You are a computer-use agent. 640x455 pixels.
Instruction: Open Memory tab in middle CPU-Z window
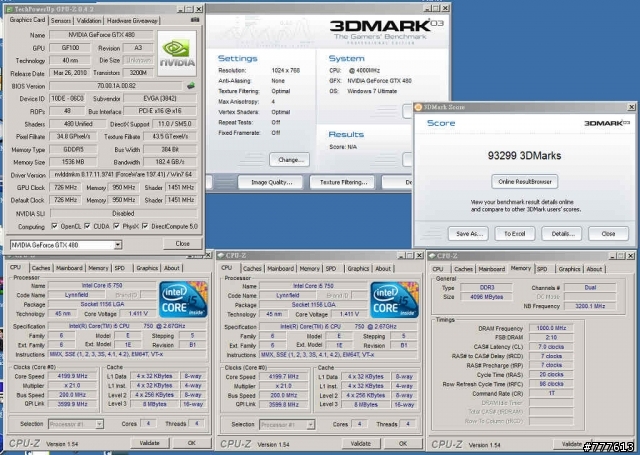tap(309, 269)
